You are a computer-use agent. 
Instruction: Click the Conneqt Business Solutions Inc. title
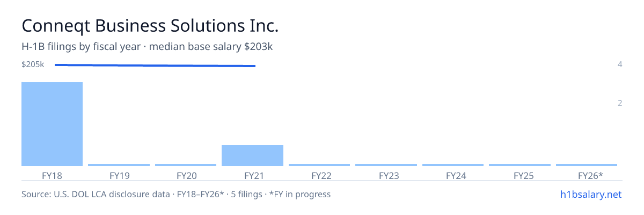(150, 25)
